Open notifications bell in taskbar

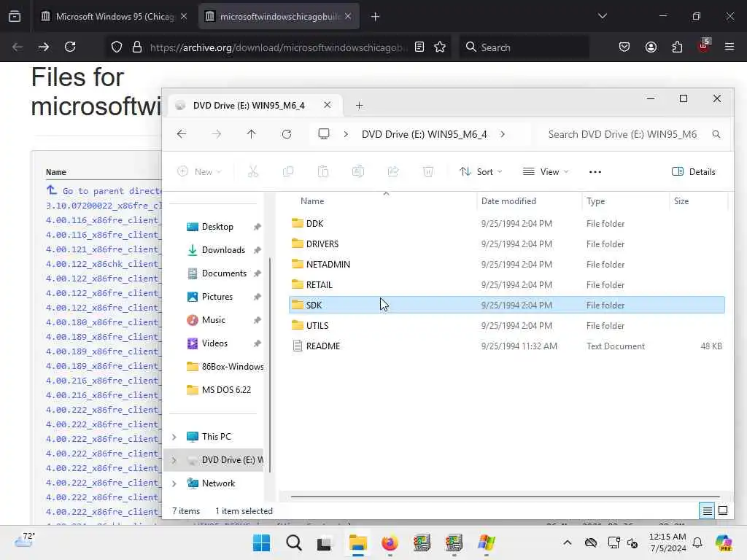[x=697, y=542]
